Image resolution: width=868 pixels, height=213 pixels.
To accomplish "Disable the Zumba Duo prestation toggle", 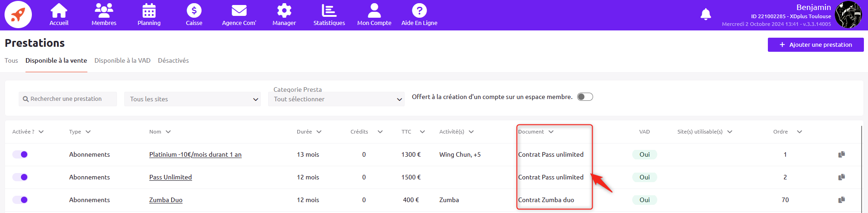I will pyautogui.click(x=20, y=200).
